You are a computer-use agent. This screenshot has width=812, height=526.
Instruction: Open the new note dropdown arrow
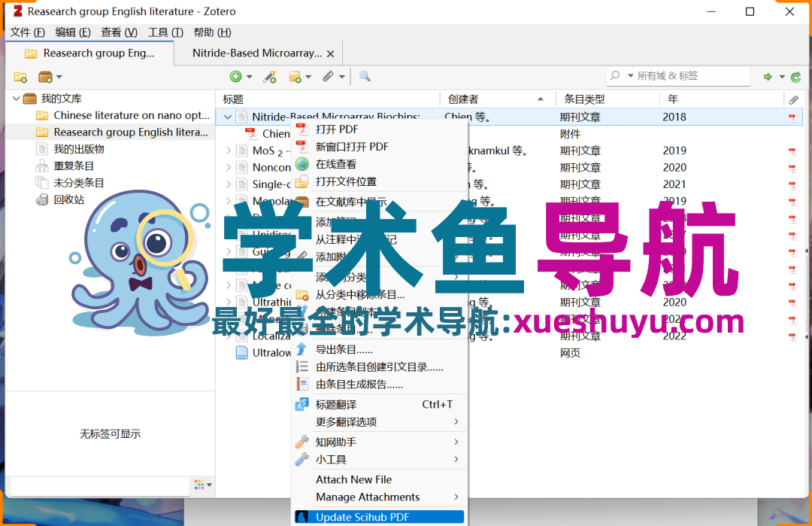[309, 77]
